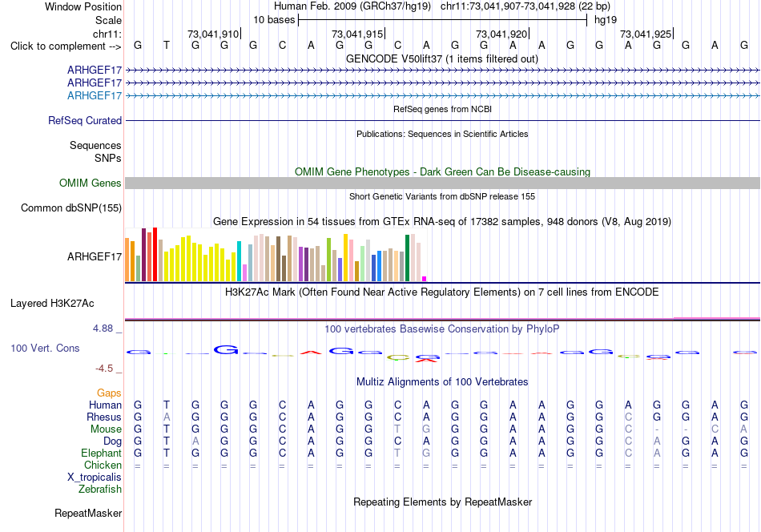Viewport: 761px width, 532px height.
Task: Click the 'OMIM Gene Phenotypes' green track title
Action: pos(442,171)
